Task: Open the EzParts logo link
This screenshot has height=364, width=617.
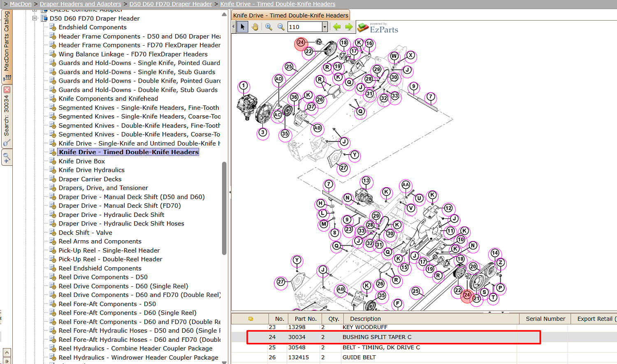Action: [378, 28]
